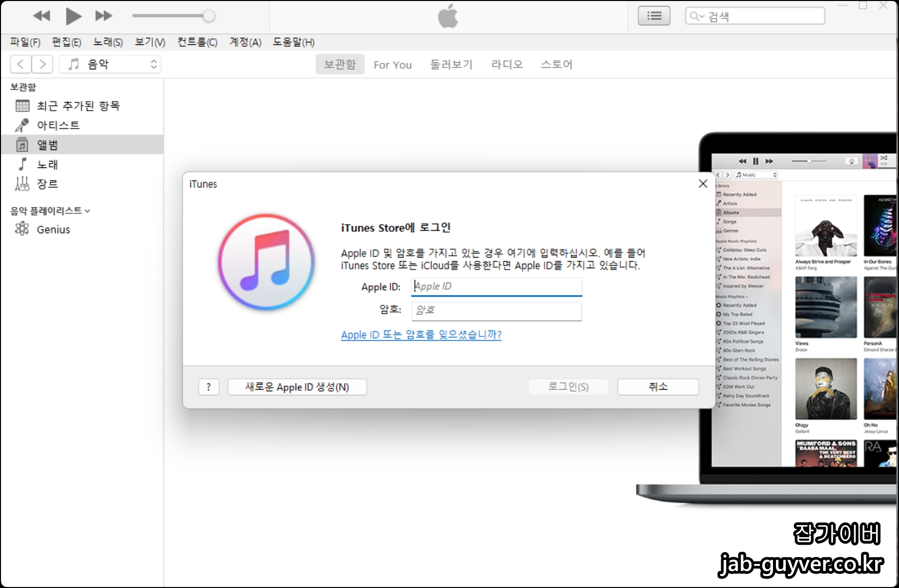
Task: Switch to the 둘러보기 tab
Action: click(451, 64)
